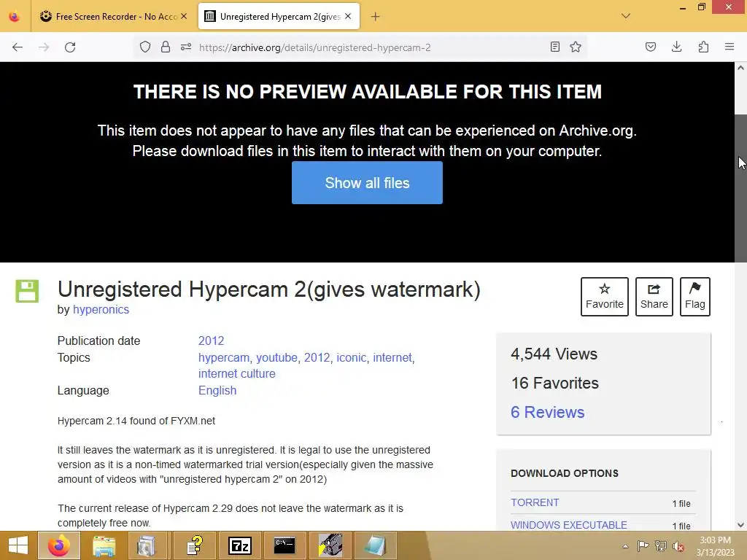
Task: Download the TORRENT option
Action: (x=535, y=503)
